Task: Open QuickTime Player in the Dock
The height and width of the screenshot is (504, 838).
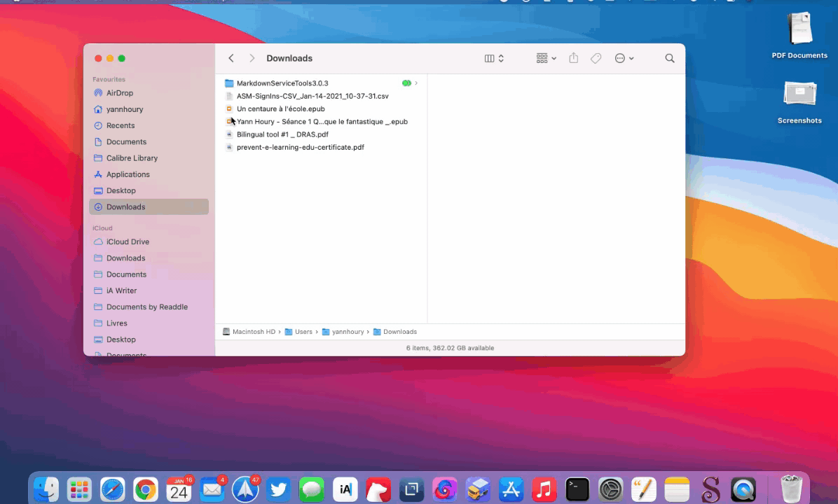Action: coord(743,489)
